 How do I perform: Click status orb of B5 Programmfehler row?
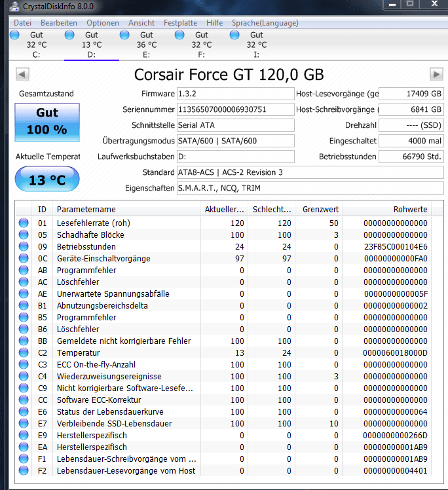pos(24,317)
